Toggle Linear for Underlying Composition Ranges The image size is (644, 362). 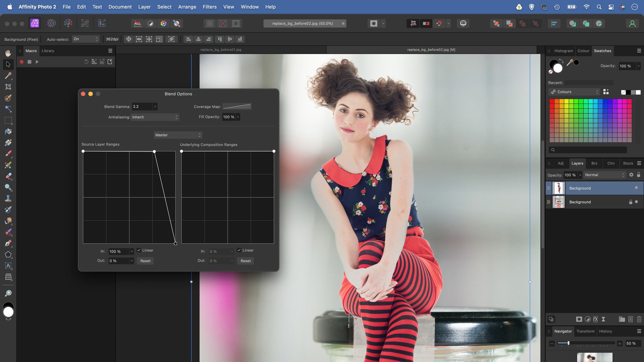(x=239, y=250)
